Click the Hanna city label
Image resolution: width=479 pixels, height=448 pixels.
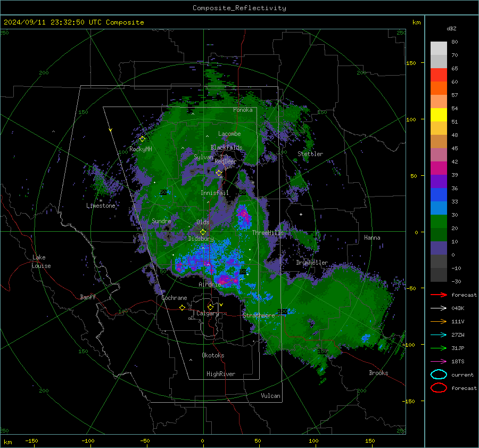tap(372, 238)
